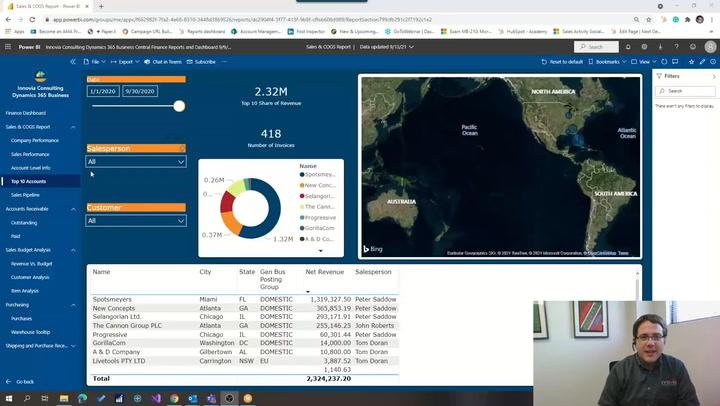
Task: Collapse the Filters pane chevron
Action: (x=714, y=76)
